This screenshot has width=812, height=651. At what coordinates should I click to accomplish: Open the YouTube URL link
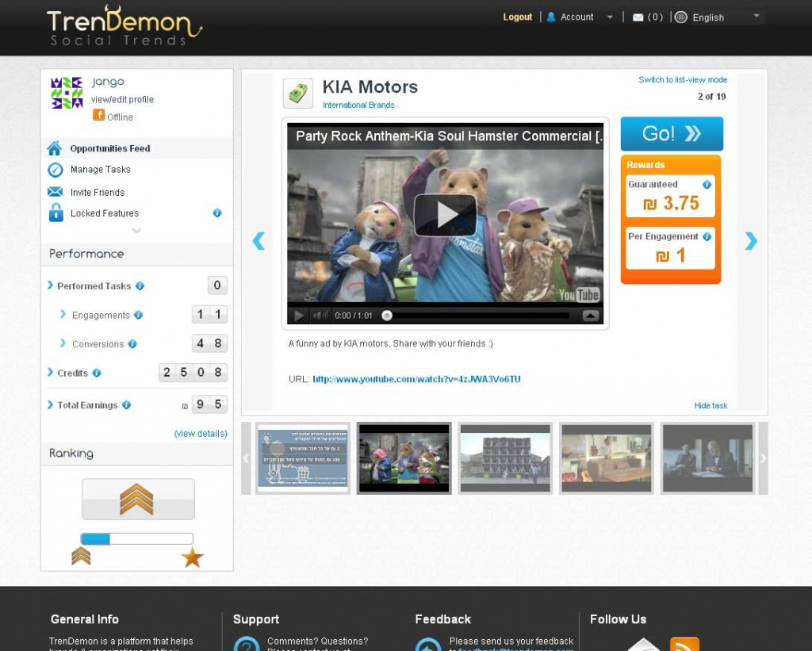click(x=416, y=379)
